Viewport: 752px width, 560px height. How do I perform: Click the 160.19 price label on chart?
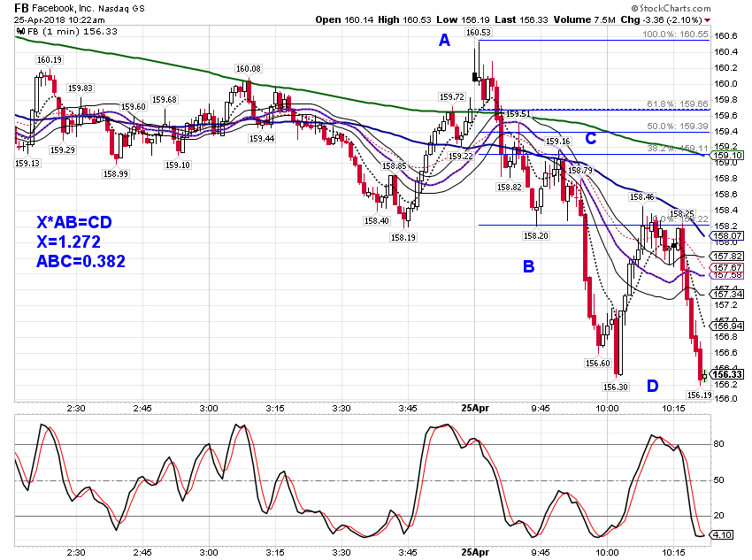[x=50, y=60]
